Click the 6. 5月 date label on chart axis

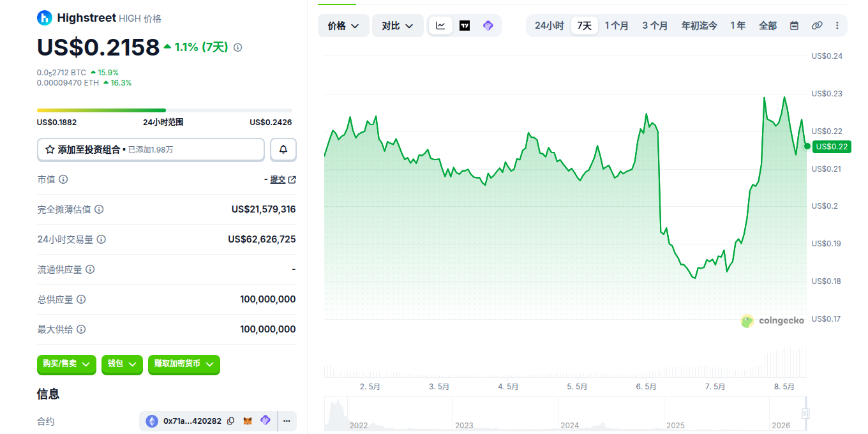[x=646, y=387]
